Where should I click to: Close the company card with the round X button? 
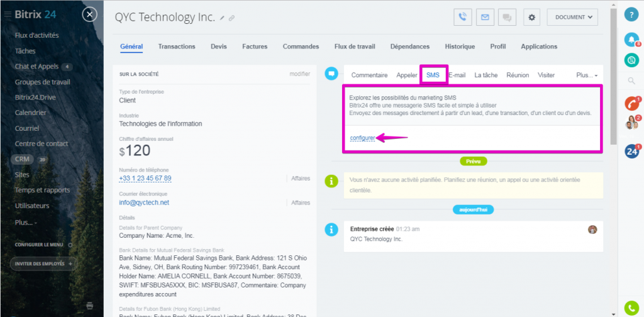[89, 15]
